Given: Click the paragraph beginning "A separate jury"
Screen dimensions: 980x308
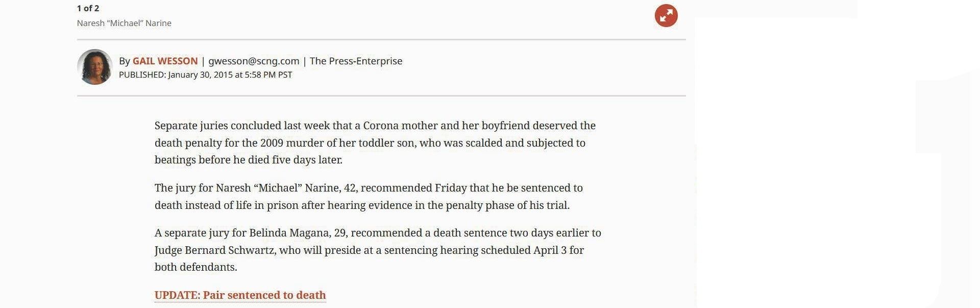Looking at the screenshot, I should coord(378,250).
